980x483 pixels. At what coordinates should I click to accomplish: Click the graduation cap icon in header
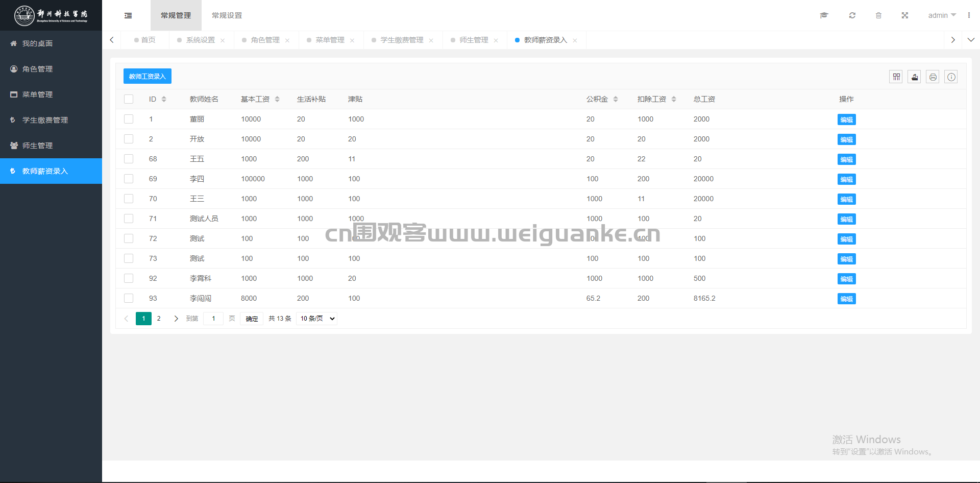pyautogui.click(x=824, y=15)
